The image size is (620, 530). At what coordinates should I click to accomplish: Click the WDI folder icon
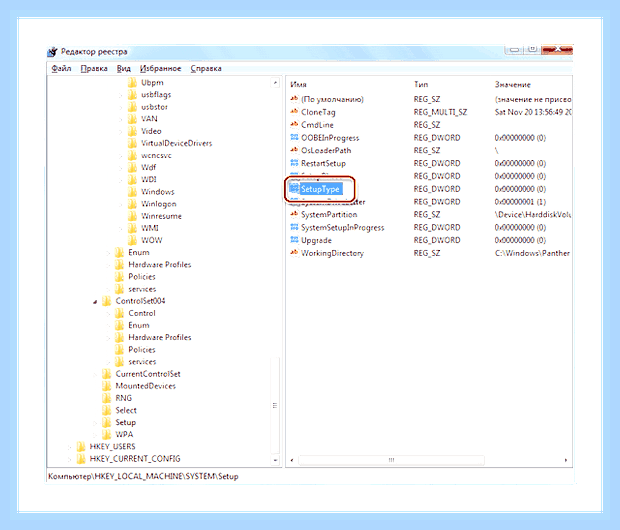point(132,180)
